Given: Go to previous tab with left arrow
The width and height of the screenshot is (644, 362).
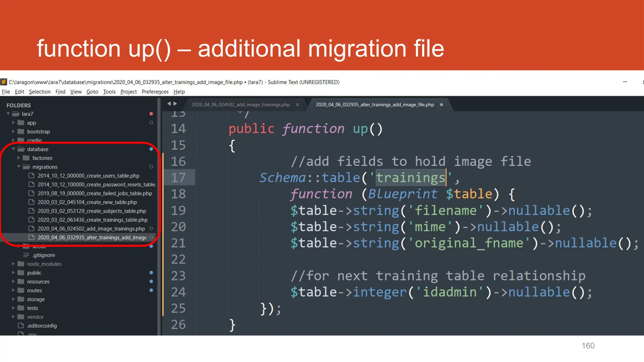Looking at the screenshot, I should (x=169, y=104).
